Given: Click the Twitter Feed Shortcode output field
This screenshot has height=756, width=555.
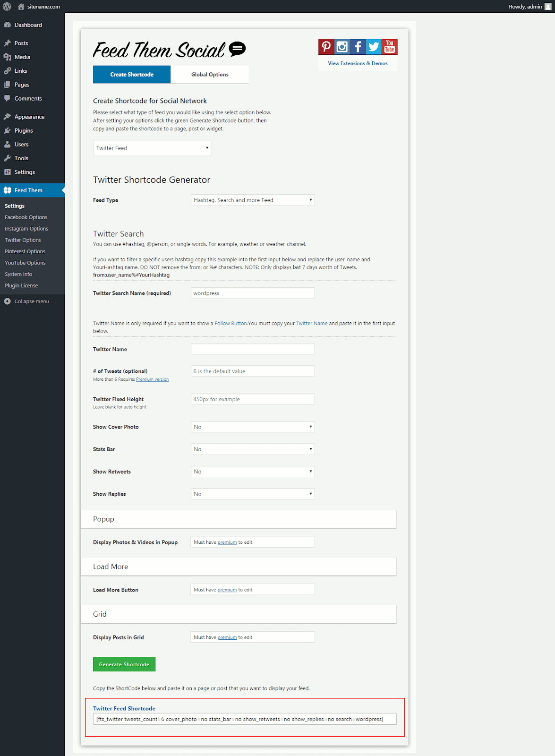Looking at the screenshot, I should (245, 719).
